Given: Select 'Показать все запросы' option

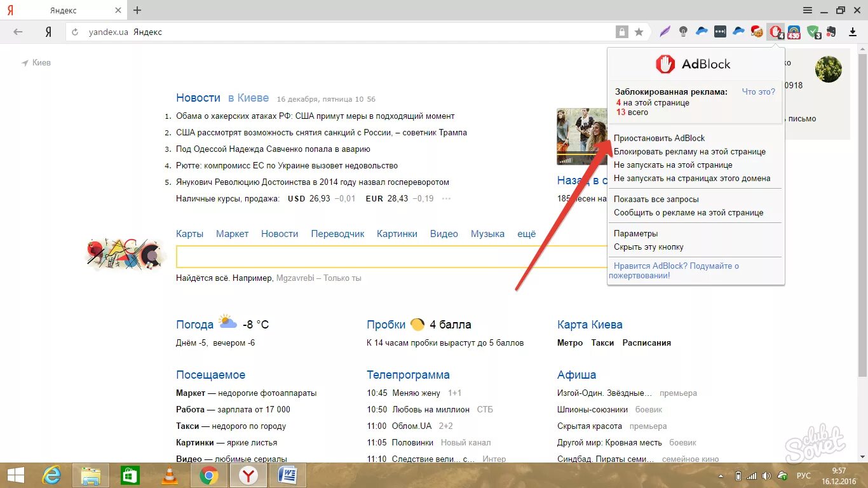Looking at the screenshot, I should (x=656, y=200).
